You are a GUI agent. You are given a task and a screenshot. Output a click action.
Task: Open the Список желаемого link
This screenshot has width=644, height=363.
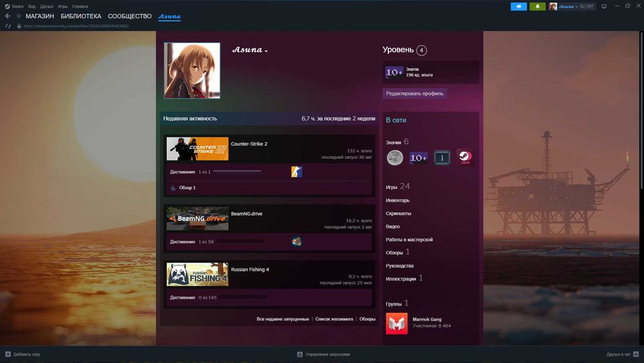pyautogui.click(x=334, y=319)
